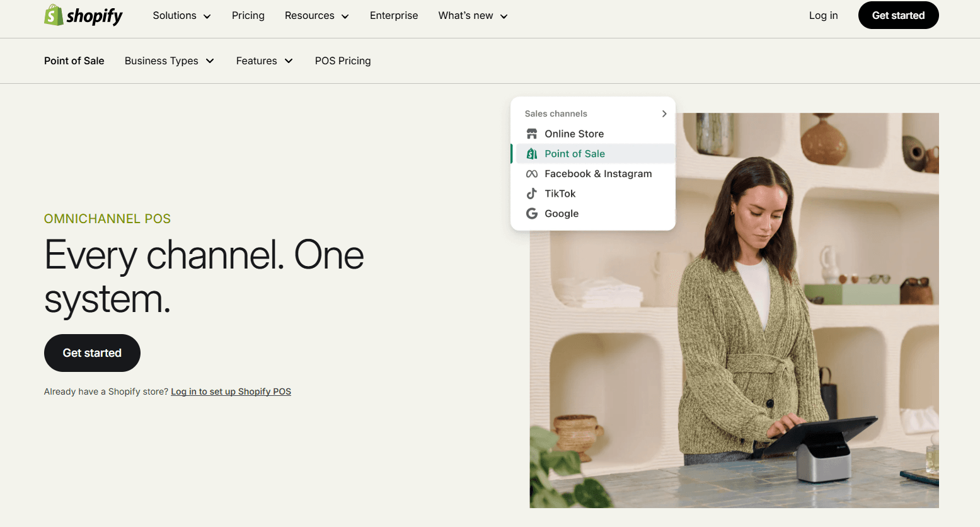Expand the Resources dropdown menu
The height and width of the screenshot is (527, 980).
click(316, 16)
